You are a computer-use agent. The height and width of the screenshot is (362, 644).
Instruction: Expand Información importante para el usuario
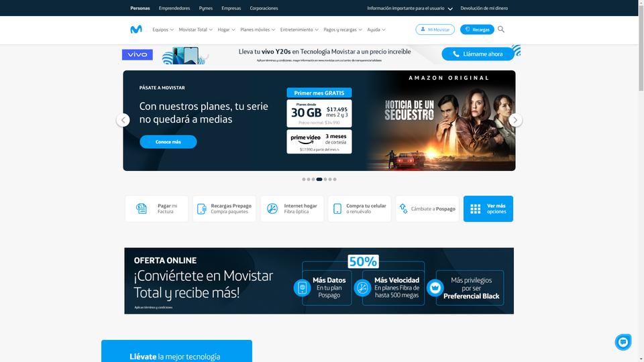coord(410,8)
